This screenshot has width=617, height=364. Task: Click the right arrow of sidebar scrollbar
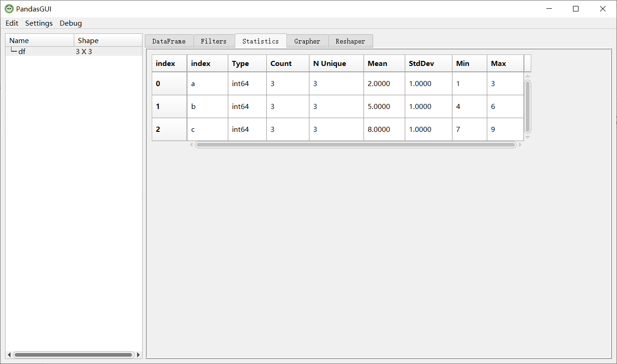pos(138,354)
